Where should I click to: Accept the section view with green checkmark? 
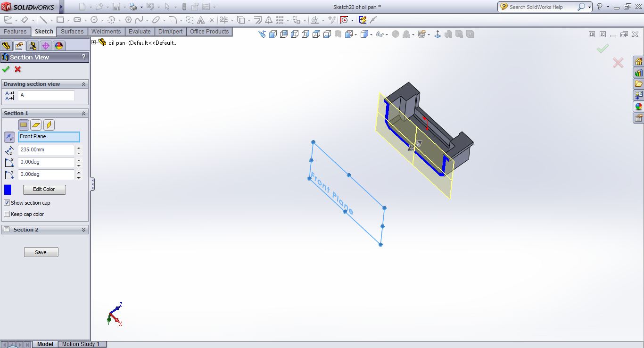coord(6,69)
